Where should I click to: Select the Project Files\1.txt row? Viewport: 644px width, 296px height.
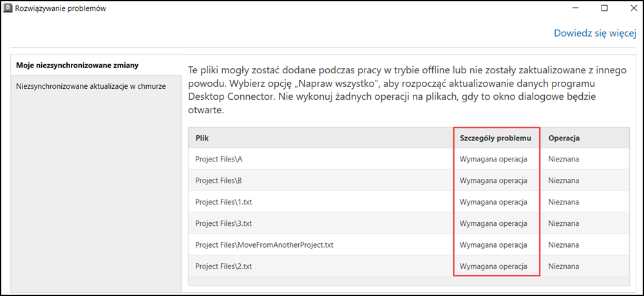409,202
